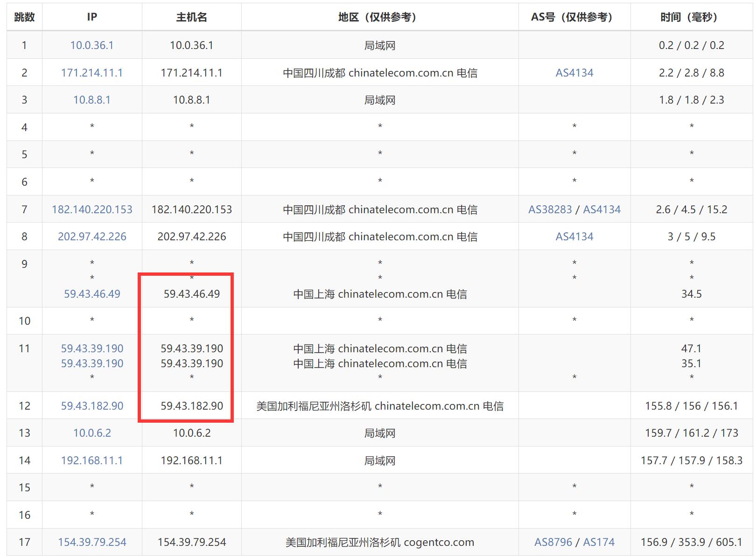756x558 pixels.
Task: Select time value 35.1
Action: [x=691, y=363]
